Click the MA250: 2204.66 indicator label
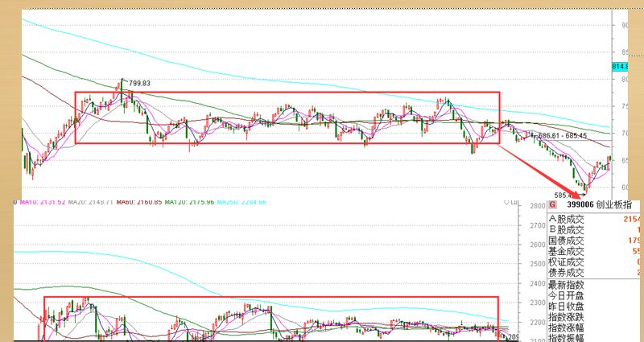 point(242,202)
